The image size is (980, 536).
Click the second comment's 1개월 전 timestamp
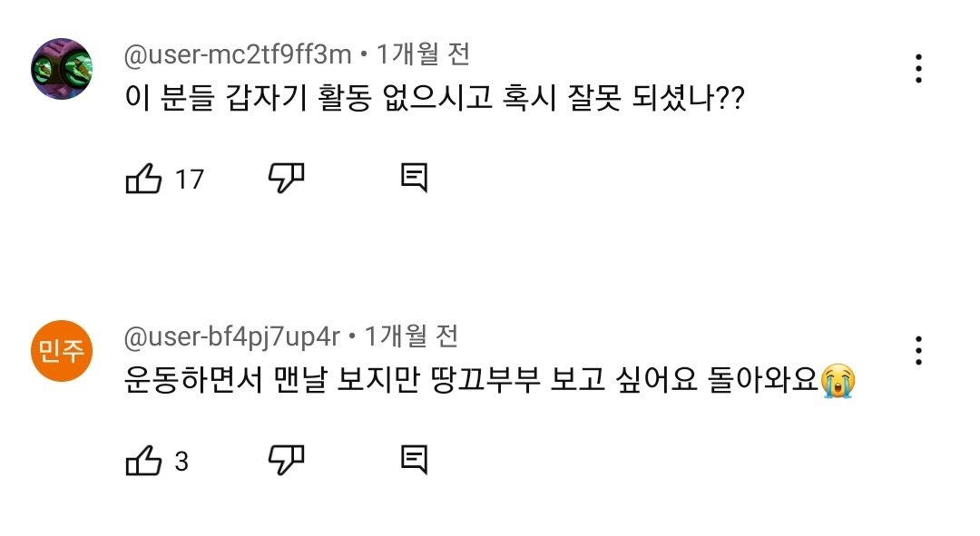(411, 337)
